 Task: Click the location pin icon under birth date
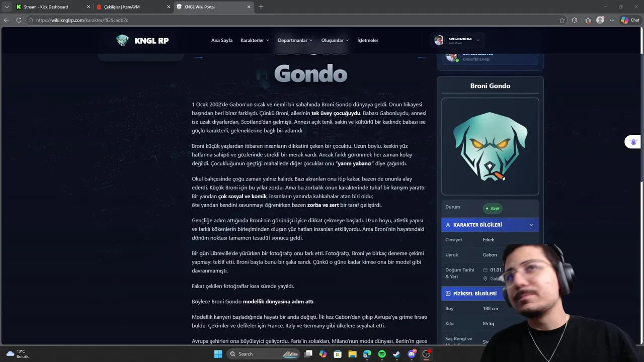[x=486, y=279]
